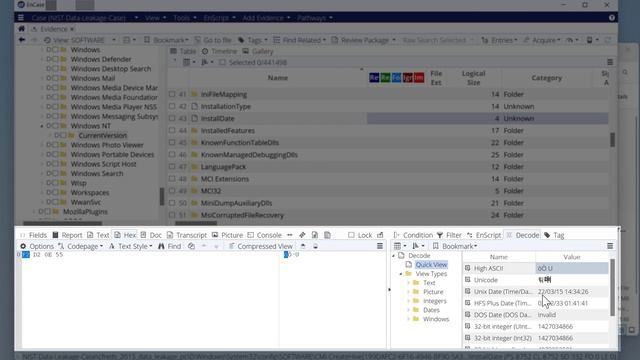This screenshot has width=640, height=360.
Task: Click the Find binoculars button
Action: point(169,246)
